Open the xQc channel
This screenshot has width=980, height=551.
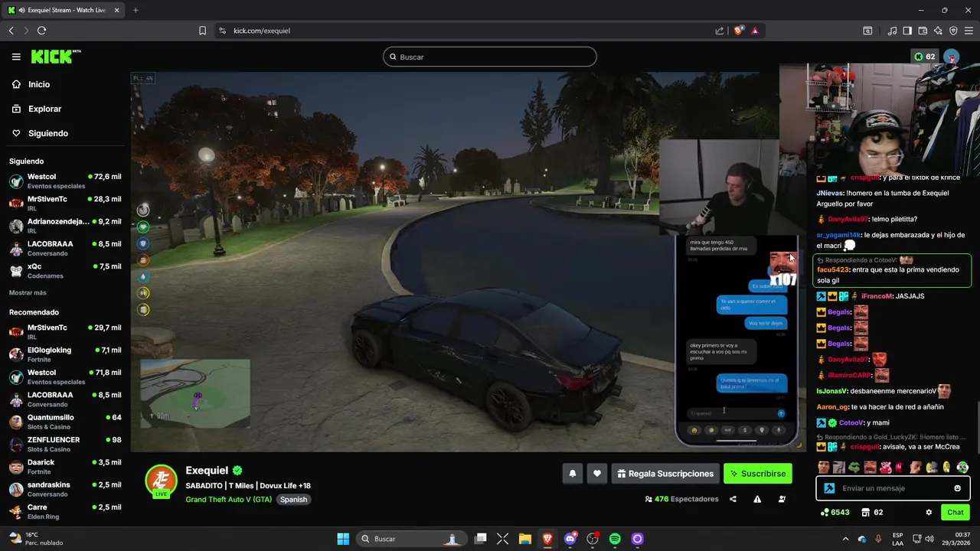64,271
